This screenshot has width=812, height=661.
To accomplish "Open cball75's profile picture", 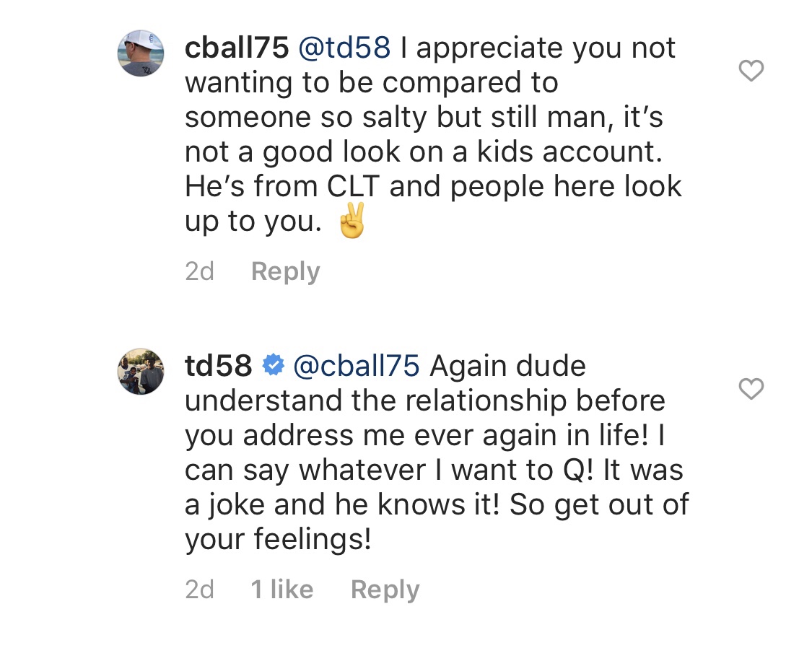I will point(141,53).
